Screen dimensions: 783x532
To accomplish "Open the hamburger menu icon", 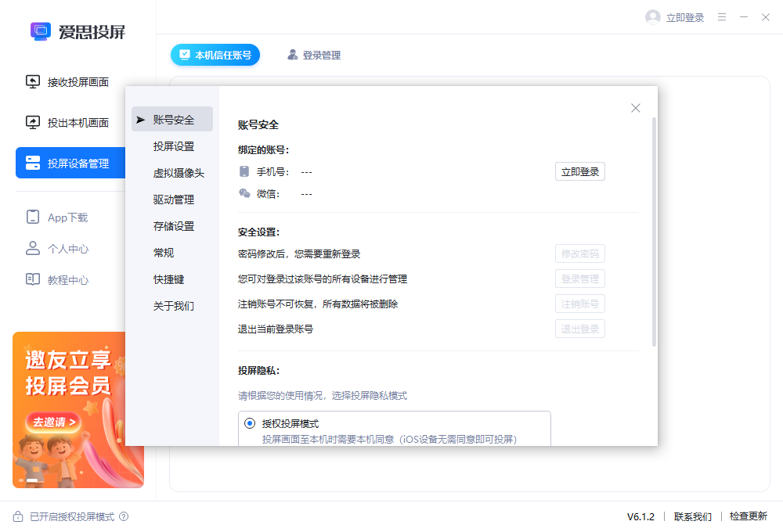I will 721,17.
